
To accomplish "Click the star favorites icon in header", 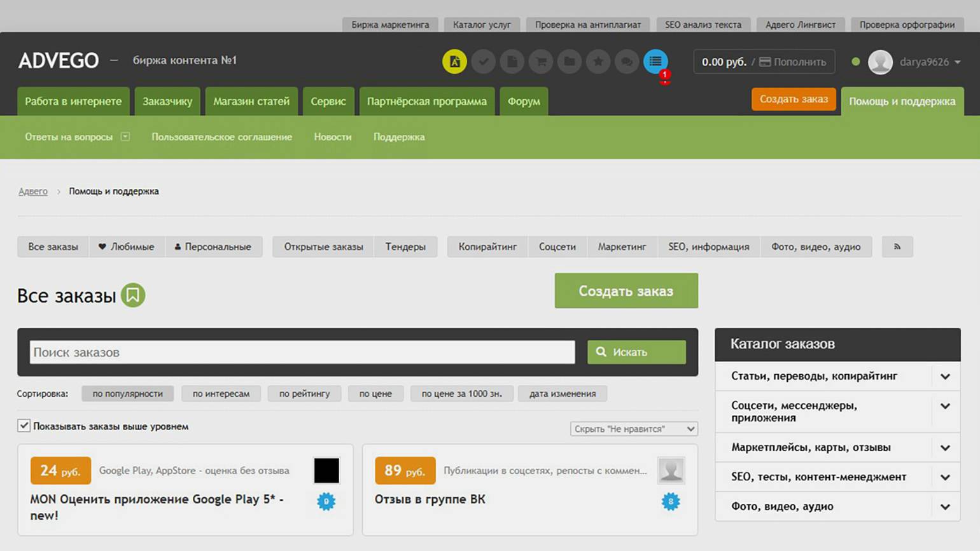I will [598, 62].
